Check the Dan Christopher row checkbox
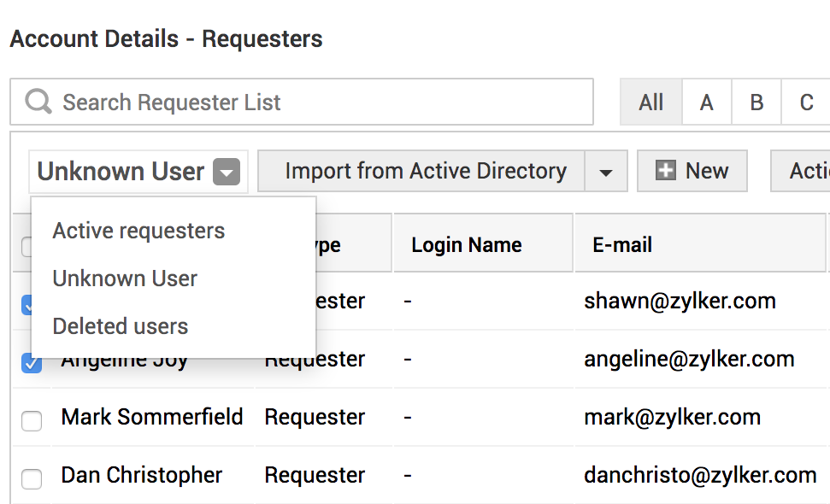Image resolution: width=830 pixels, height=504 pixels. point(32,478)
